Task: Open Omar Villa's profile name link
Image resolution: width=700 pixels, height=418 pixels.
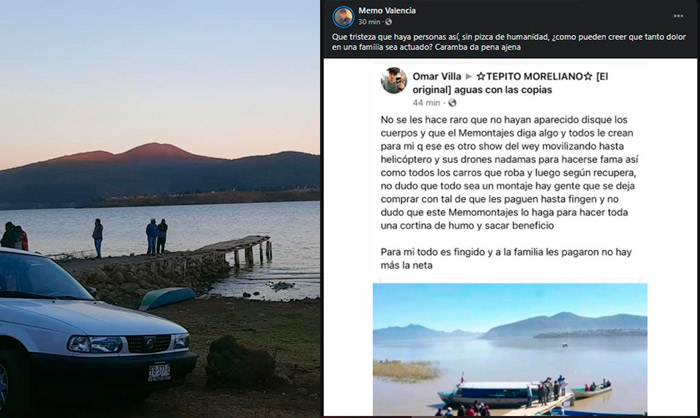Action: click(x=437, y=76)
